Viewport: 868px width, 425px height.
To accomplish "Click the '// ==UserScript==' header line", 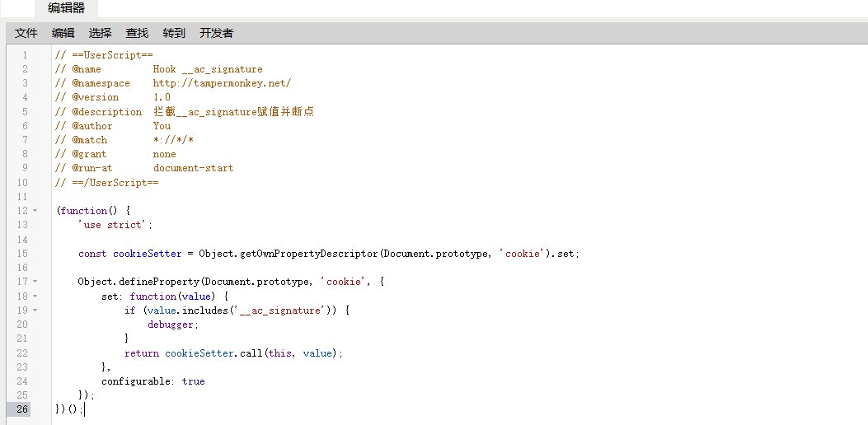I will [x=104, y=55].
